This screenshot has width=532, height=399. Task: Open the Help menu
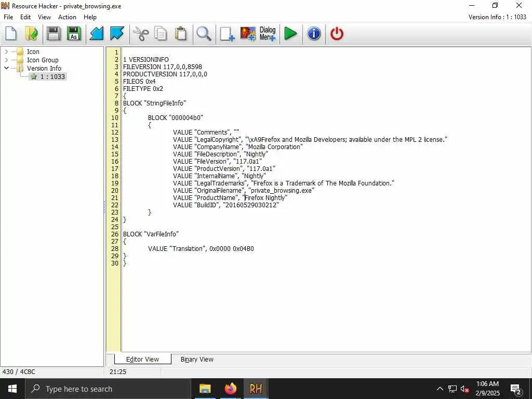tap(90, 17)
